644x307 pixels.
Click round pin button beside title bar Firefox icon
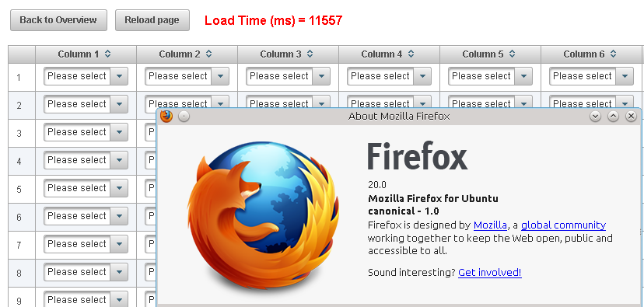pos(184,117)
